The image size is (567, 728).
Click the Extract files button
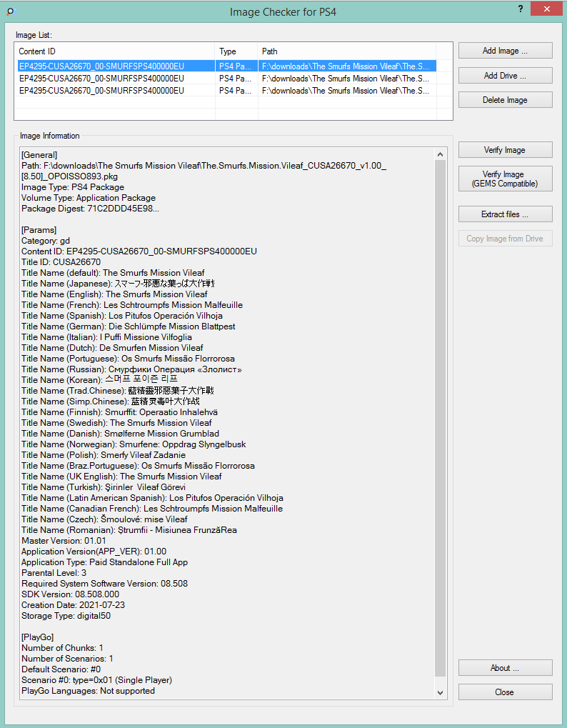click(x=506, y=214)
